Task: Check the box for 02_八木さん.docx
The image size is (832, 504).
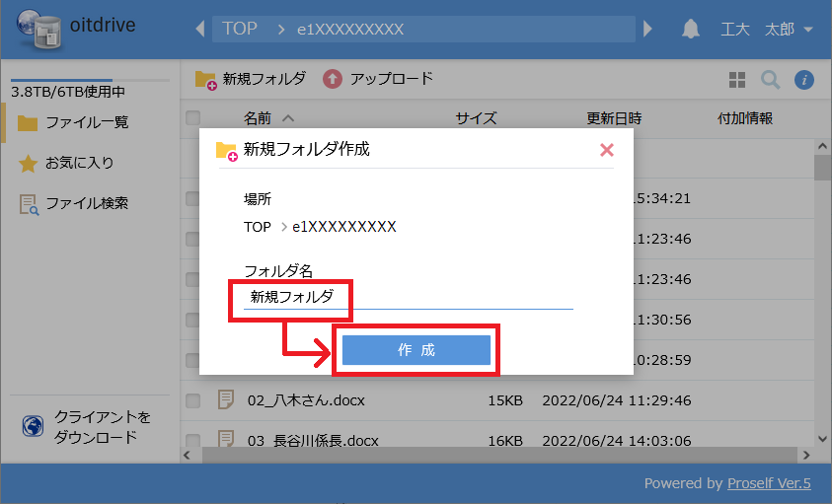Action: point(193,400)
